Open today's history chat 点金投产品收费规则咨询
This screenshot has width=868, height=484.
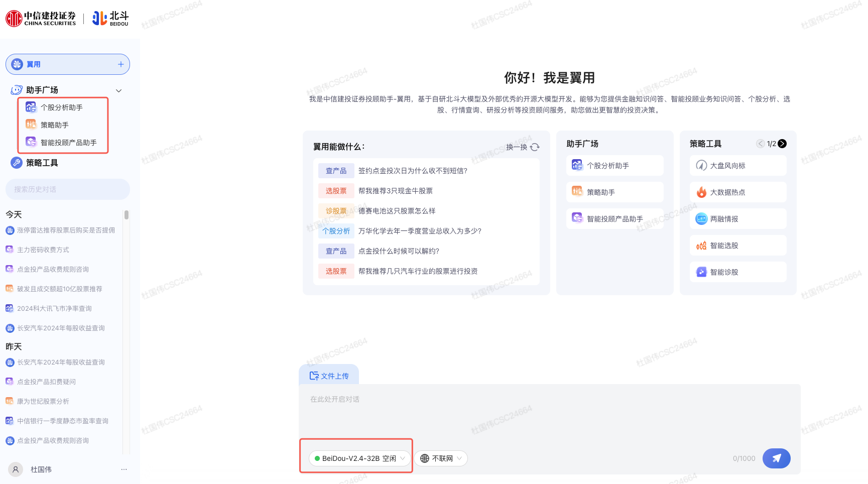click(47, 270)
